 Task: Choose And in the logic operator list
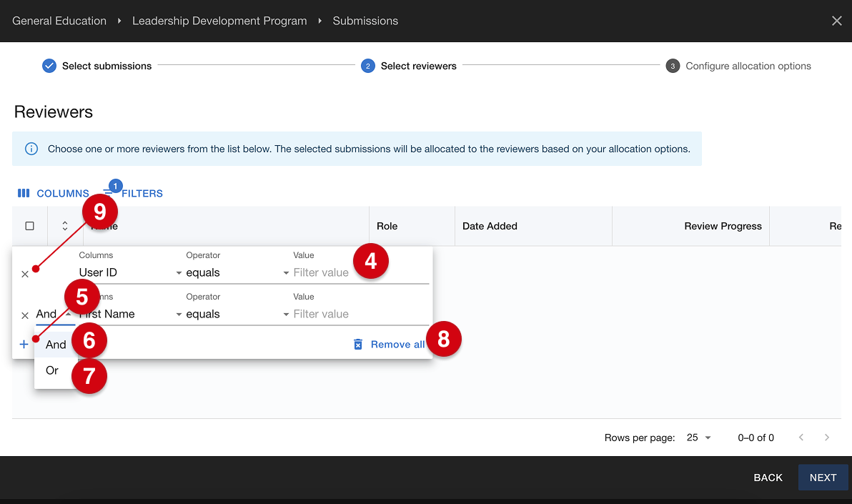56,345
